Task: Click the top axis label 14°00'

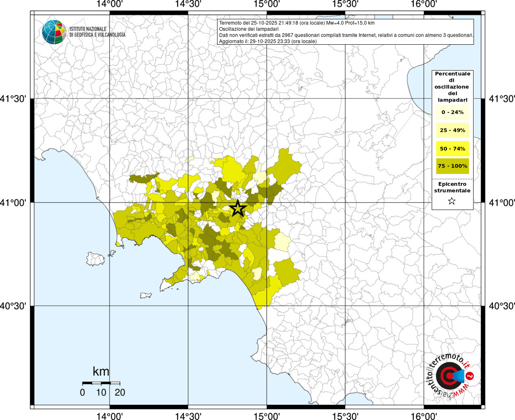Action: pyautogui.click(x=110, y=4)
